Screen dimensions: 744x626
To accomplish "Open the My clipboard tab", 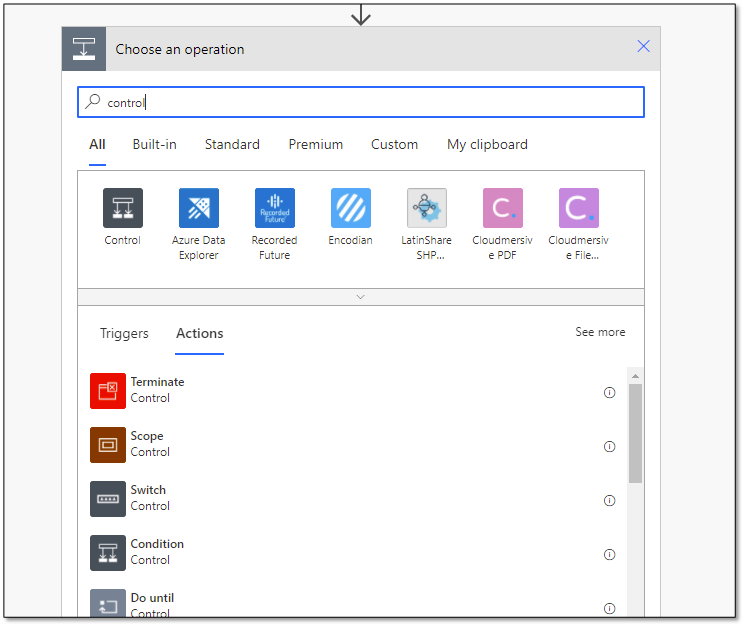I will coord(487,144).
